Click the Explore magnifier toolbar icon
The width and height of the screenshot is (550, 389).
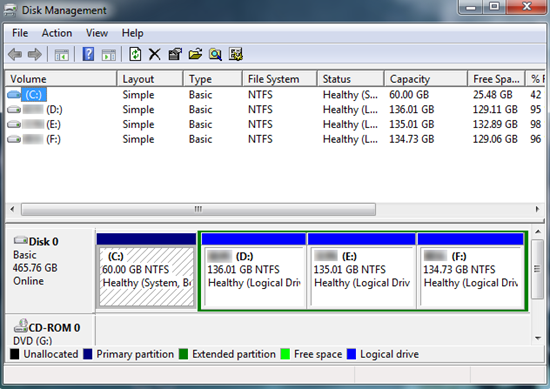[x=215, y=54]
